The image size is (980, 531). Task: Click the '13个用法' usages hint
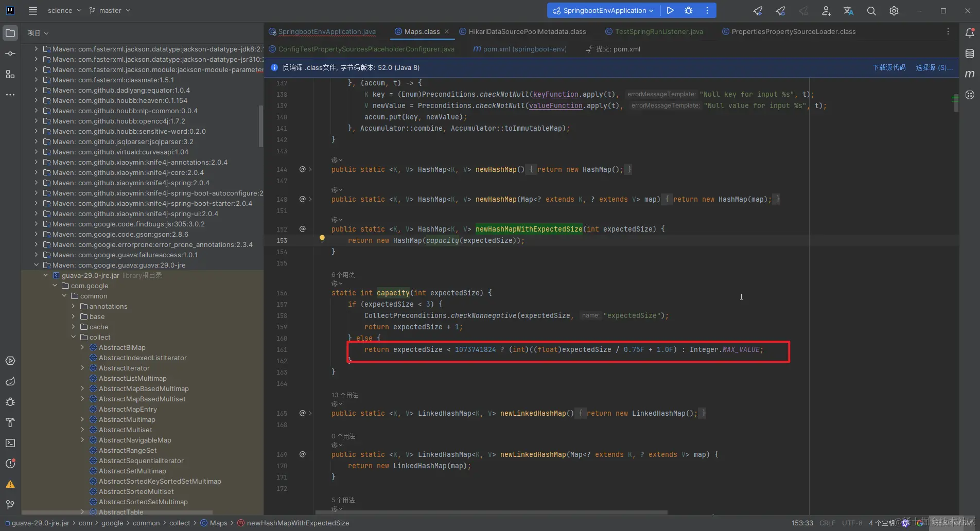[345, 395]
